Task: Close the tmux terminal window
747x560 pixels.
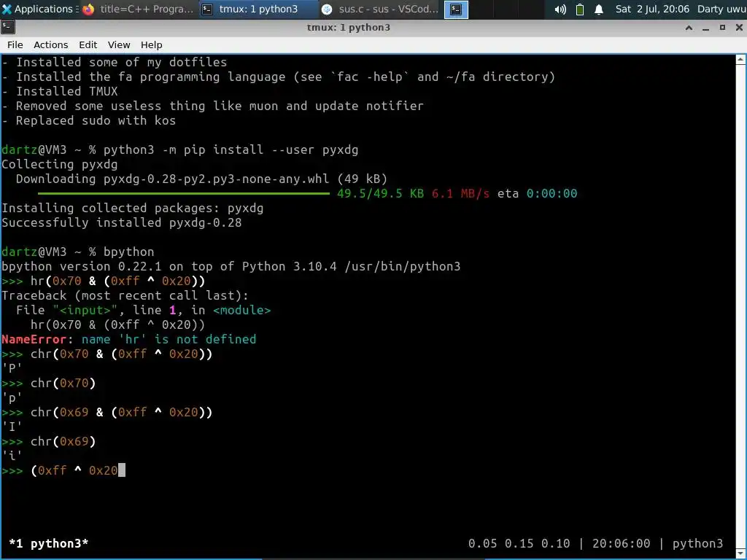Action: 739,28
